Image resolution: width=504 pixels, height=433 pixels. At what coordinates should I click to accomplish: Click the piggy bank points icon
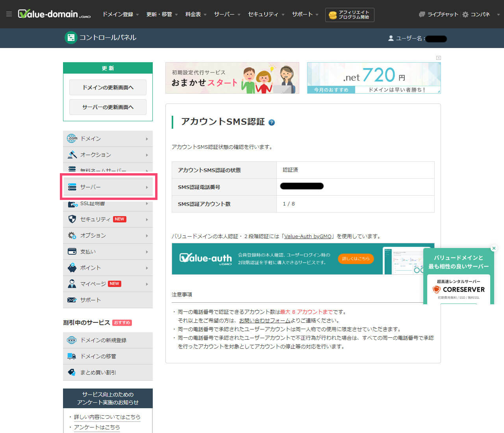click(72, 268)
